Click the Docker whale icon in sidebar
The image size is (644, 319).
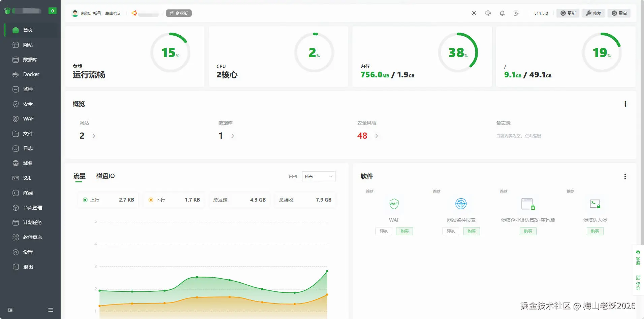[15, 74]
